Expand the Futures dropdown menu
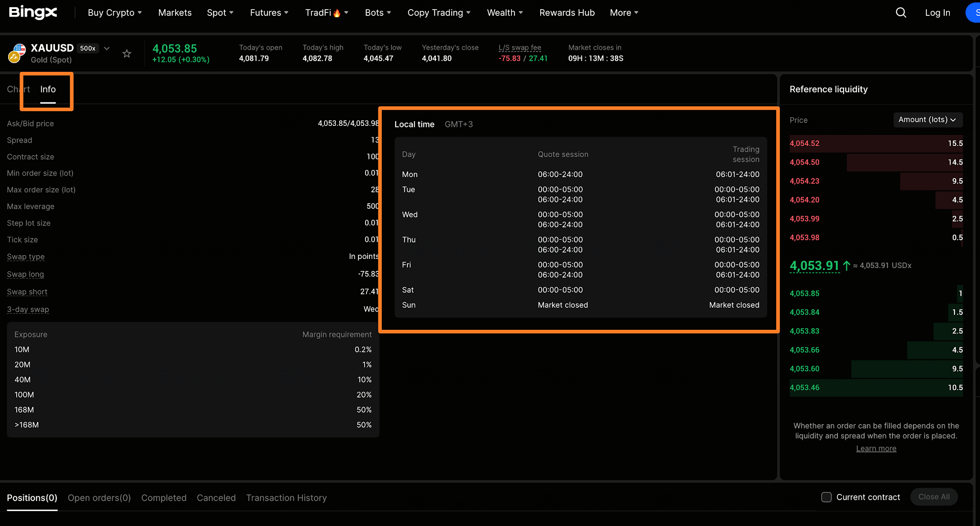980x526 pixels. click(x=269, y=13)
